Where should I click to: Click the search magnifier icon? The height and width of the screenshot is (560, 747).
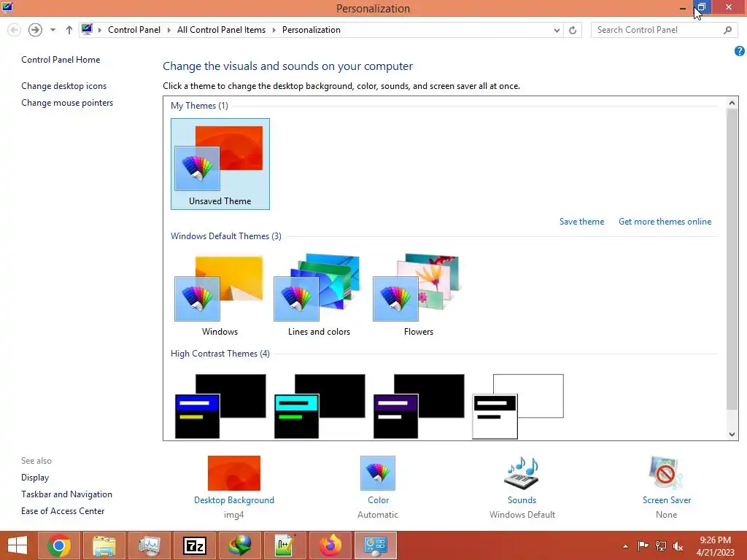(x=727, y=30)
